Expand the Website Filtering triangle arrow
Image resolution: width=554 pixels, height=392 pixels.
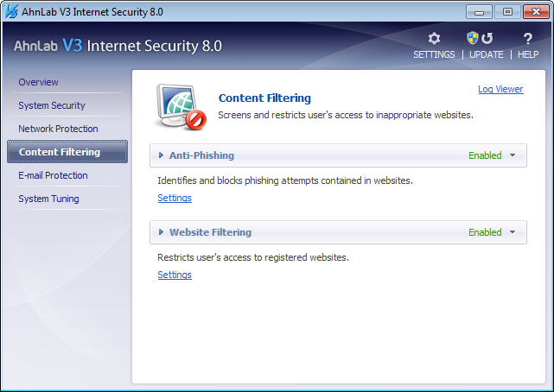tap(161, 232)
